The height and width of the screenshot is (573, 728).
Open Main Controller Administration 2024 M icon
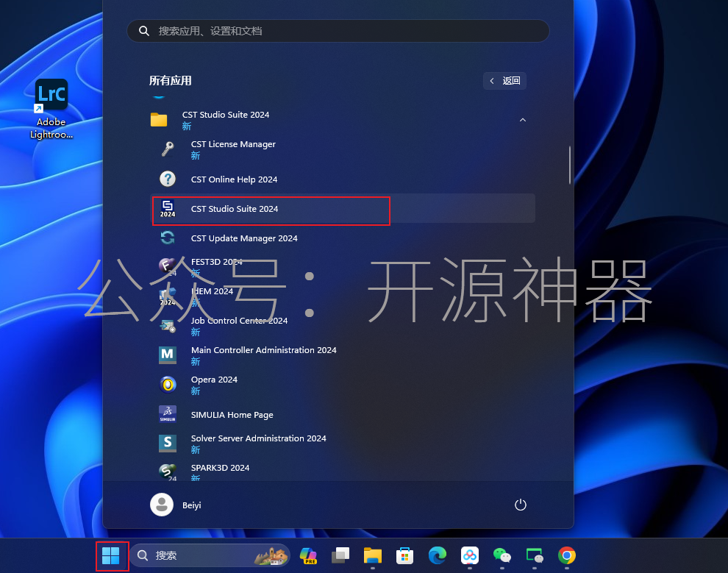click(x=168, y=355)
